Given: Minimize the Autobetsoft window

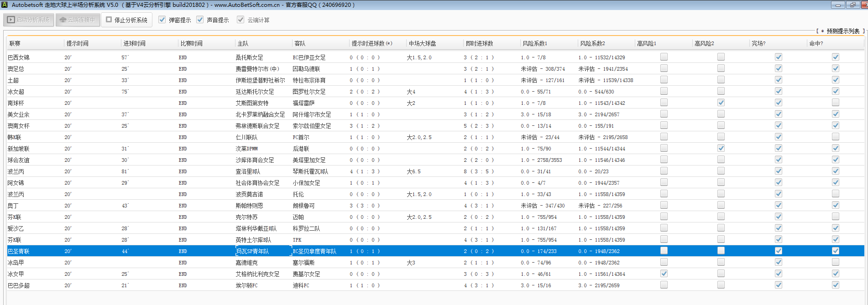Looking at the screenshot, I should (x=838, y=5).
